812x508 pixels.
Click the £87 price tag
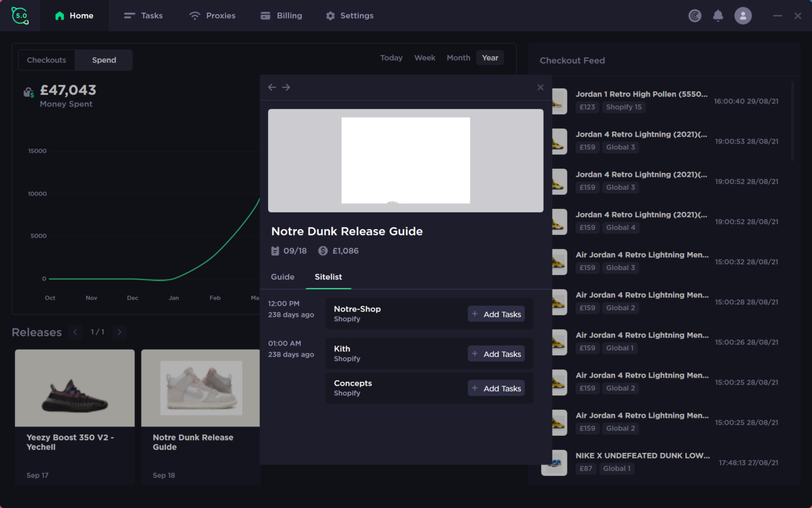[586, 469]
